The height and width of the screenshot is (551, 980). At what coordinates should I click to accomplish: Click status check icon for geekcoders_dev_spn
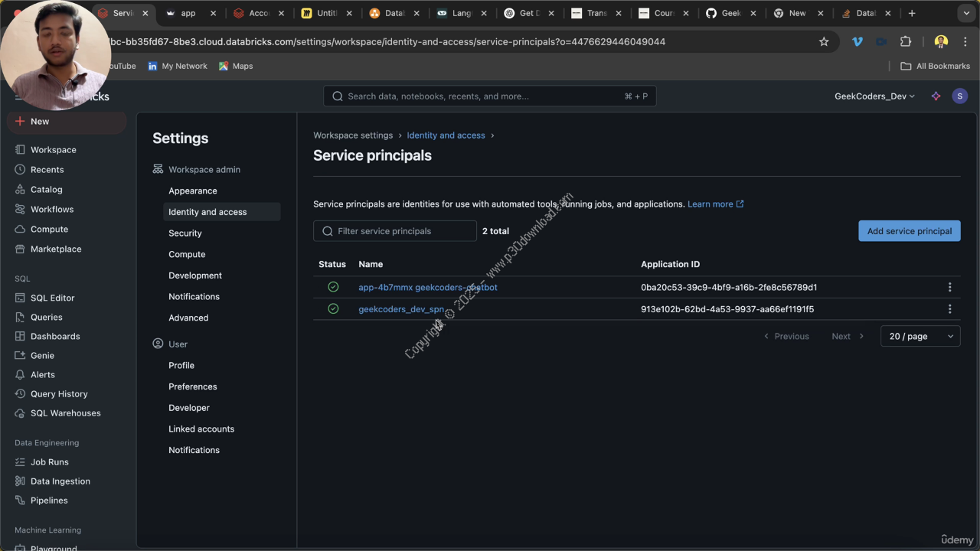[333, 309]
